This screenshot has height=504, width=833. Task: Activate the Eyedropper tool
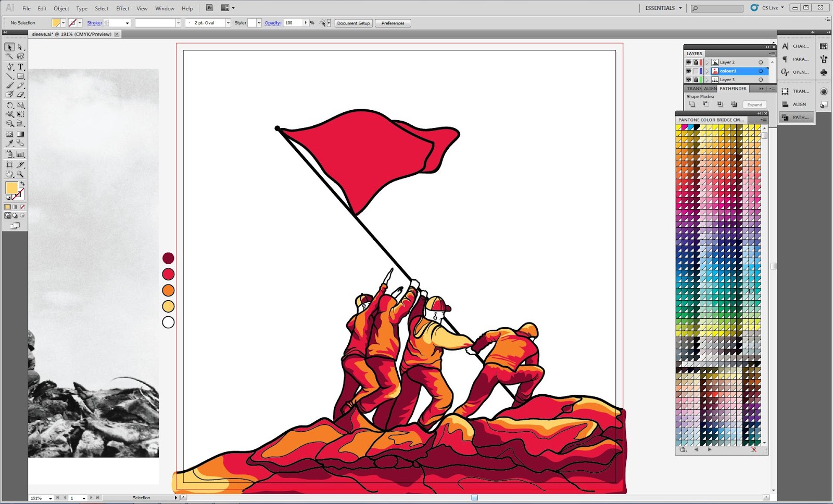pos(9,144)
